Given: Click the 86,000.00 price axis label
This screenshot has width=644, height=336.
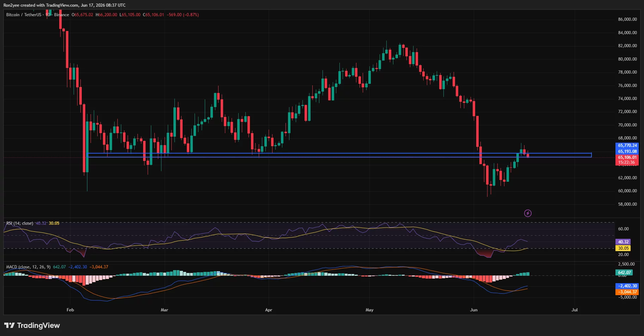Looking at the screenshot, I should 627,19.
